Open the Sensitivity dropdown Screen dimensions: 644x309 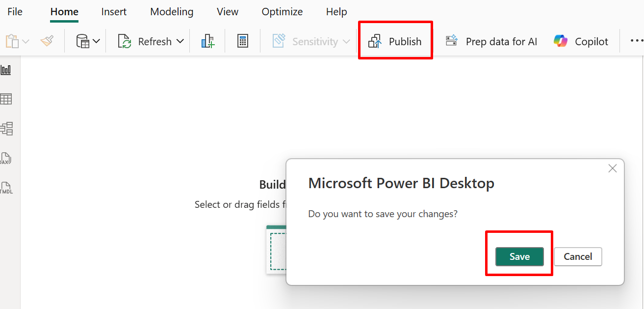point(311,42)
